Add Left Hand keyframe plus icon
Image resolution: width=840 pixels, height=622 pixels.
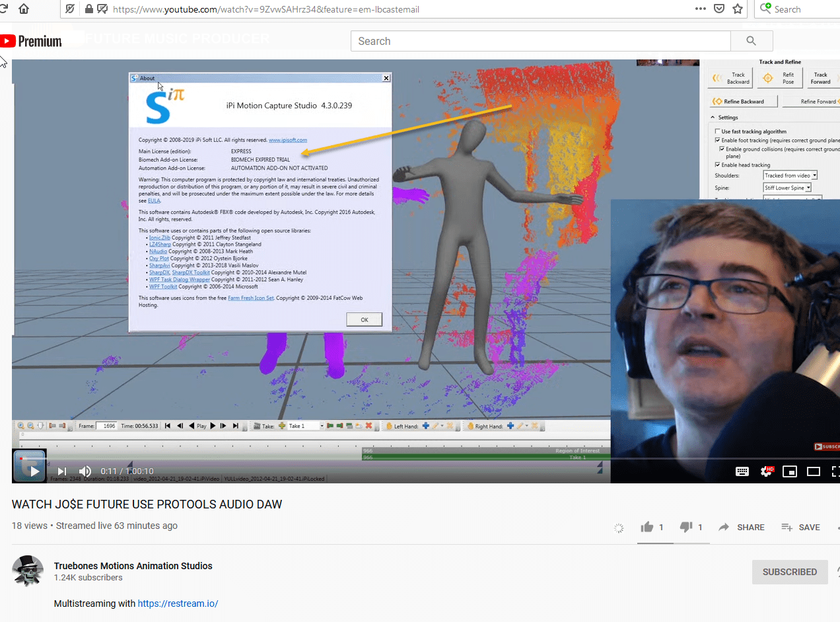point(425,426)
